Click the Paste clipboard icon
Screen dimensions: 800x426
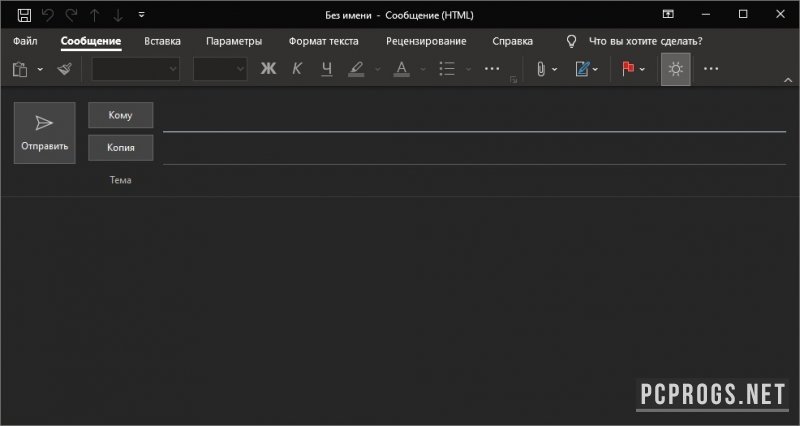pyautogui.click(x=20, y=69)
